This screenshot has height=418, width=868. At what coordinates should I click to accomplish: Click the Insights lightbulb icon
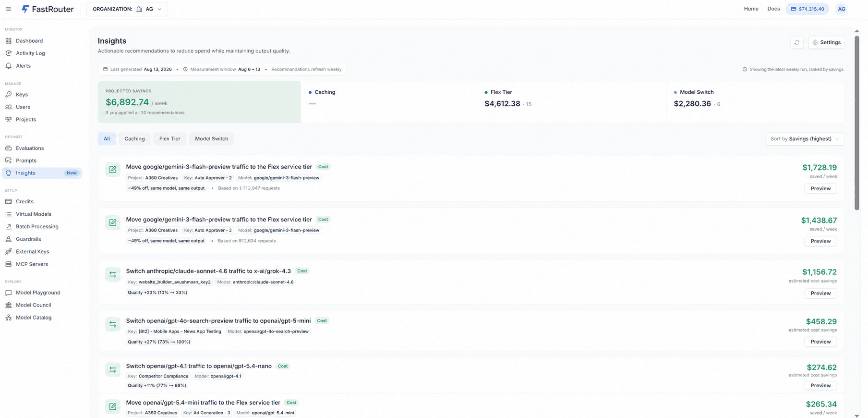pyautogui.click(x=9, y=173)
